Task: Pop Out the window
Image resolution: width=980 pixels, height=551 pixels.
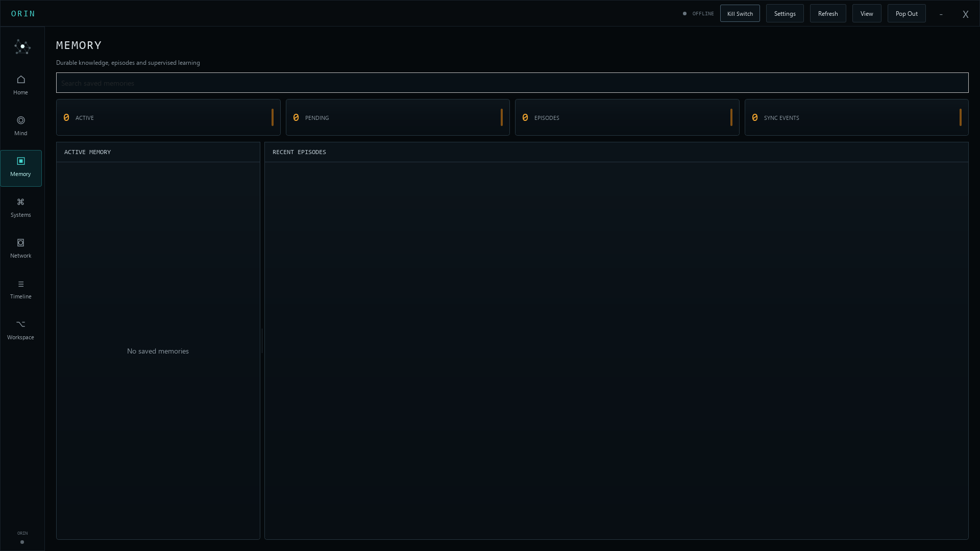Action: click(x=906, y=14)
